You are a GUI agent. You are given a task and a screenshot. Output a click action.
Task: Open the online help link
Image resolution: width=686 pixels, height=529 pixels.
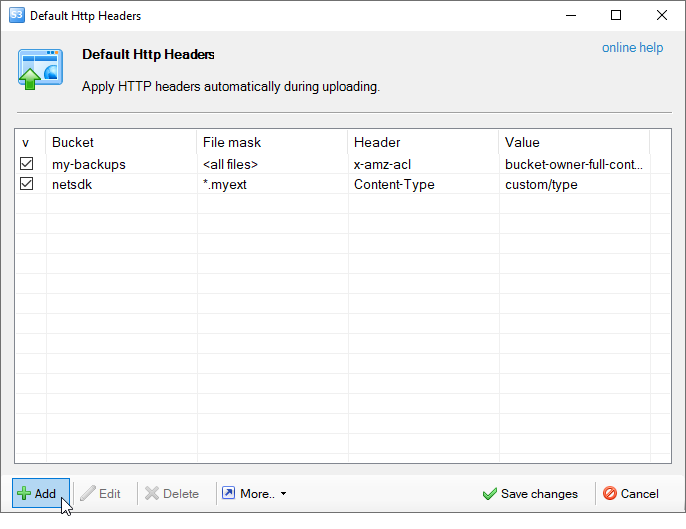632,47
